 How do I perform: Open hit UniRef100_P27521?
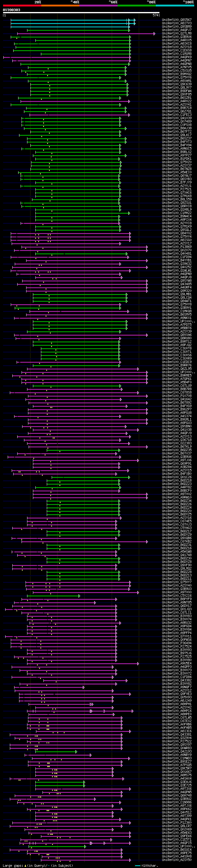pos(177,189)
